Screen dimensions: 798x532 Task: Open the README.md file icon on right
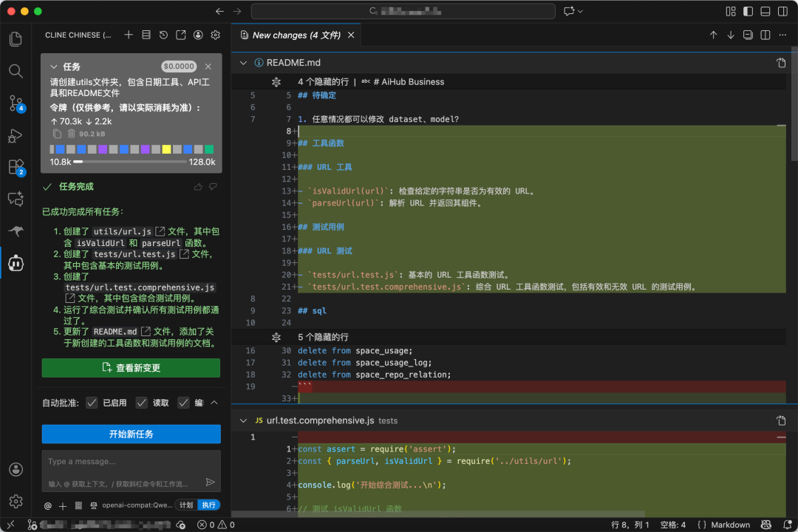pos(781,63)
